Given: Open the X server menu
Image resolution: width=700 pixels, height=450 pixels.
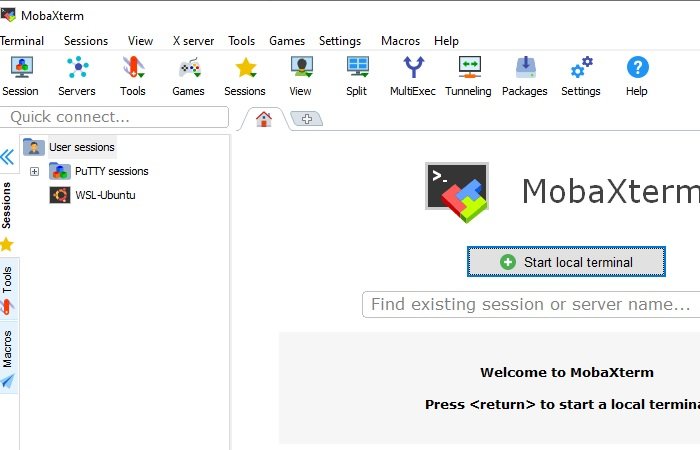Looking at the screenshot, I should (193, 41).
